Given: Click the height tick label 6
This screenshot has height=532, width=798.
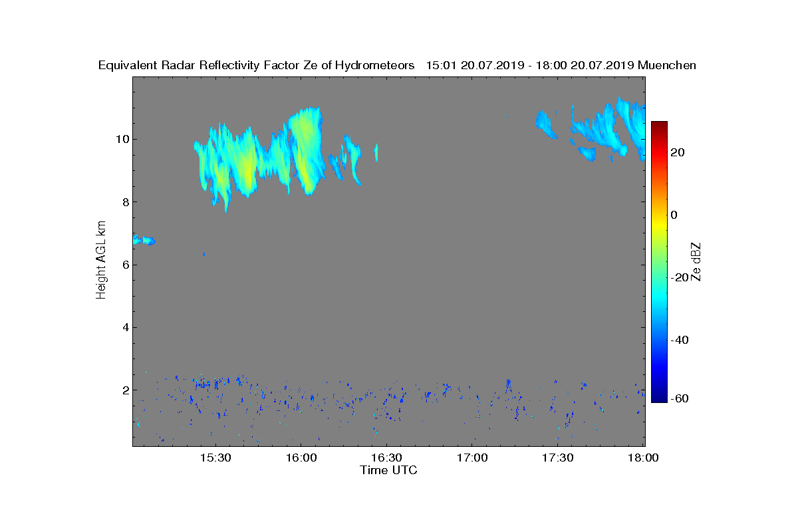Looking at the screenshot, I should click(x=125, y=265).
